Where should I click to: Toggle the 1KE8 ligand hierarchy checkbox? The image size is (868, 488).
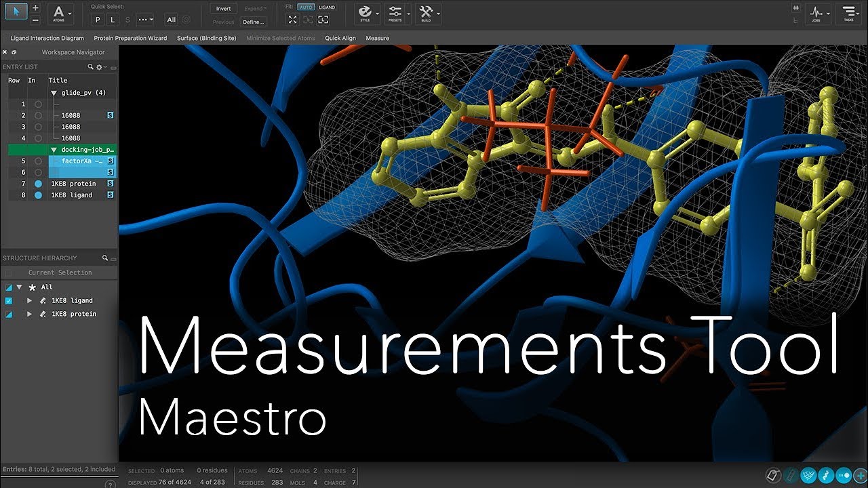[x=8, y=300]
